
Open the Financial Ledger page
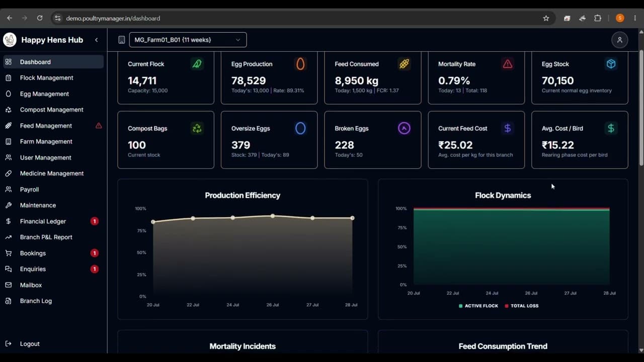click(53, 221)
